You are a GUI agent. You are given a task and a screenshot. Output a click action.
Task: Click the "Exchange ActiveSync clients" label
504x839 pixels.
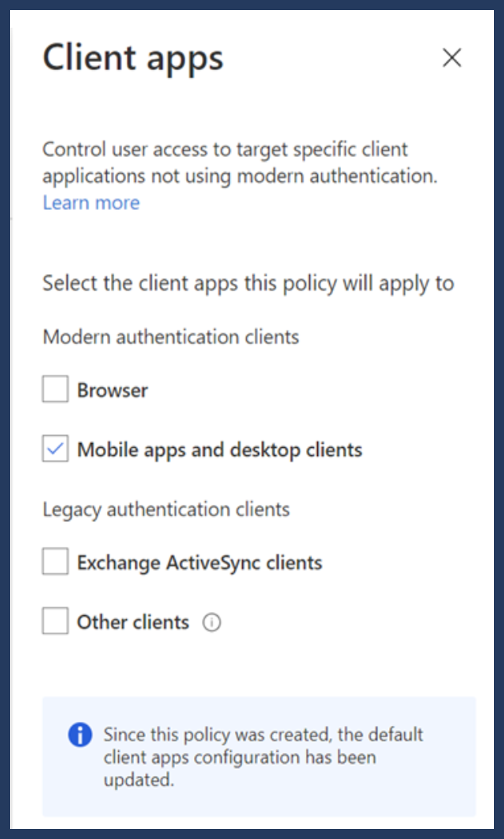(x=200, y=563)
